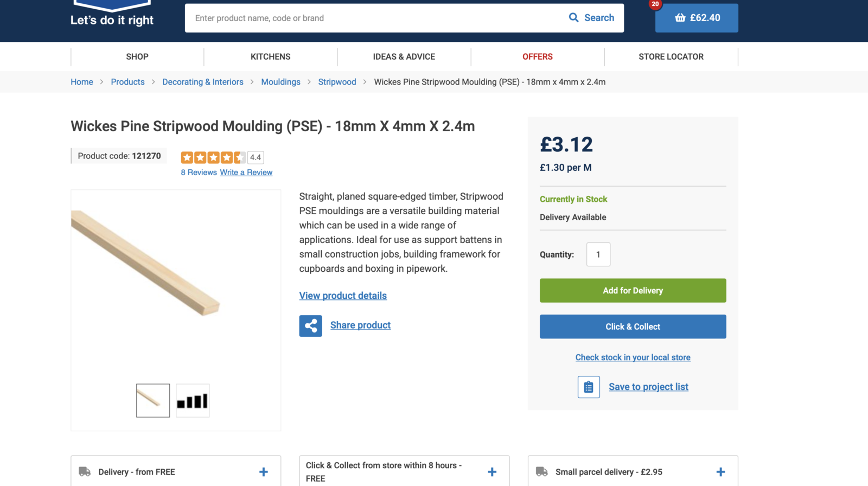
Task: Follow the Mouldings breadcrumb link
Action: 280,82
